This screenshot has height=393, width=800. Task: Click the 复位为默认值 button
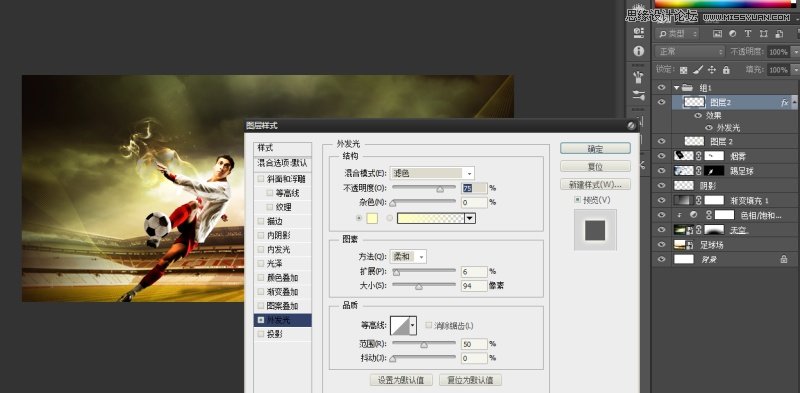point(470,380)
